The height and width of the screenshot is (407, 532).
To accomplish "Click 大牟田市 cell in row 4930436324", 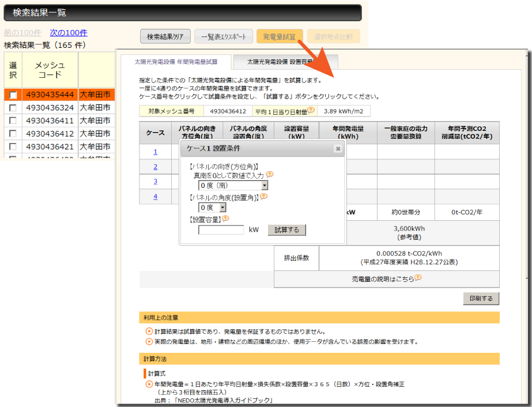I will 96,108.
